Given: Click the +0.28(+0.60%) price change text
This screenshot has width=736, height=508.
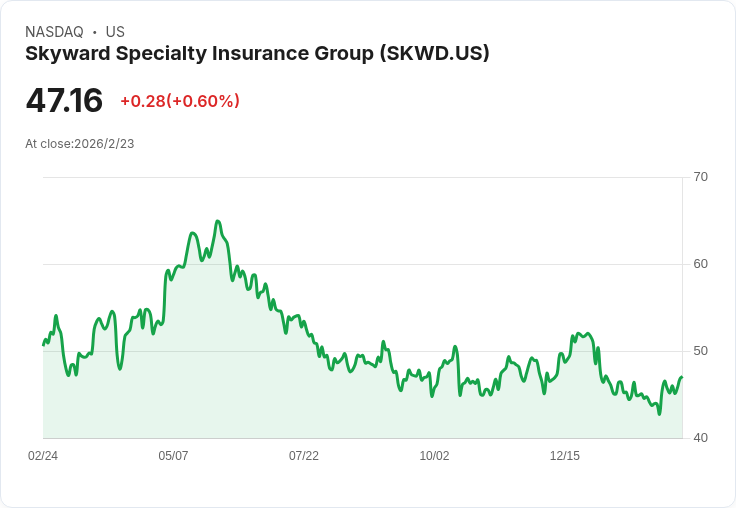Looking at the screenshot, I should point(180,101).
